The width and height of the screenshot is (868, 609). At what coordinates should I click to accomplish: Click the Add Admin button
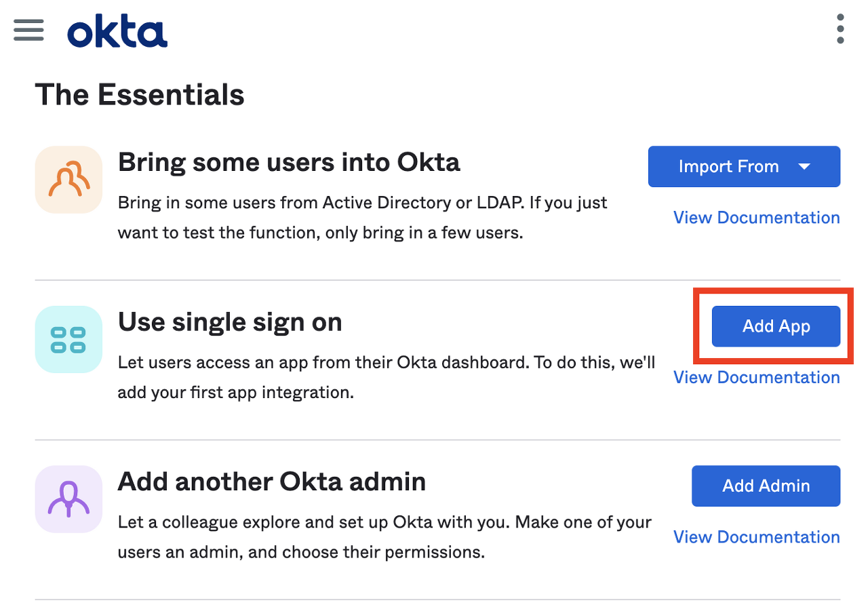click(x=766, y=486)
